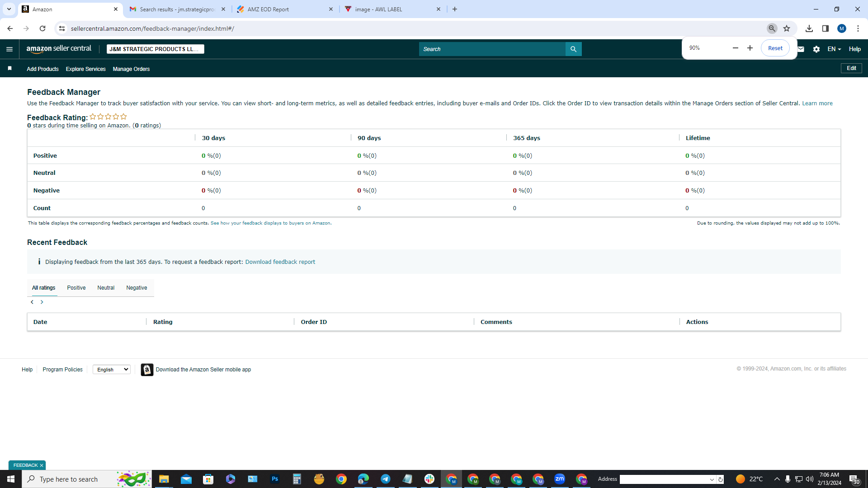Click the volume icon in system tray
Viewport: 868px width, 488px height.
pyautogui.click(x=809, y=479)
